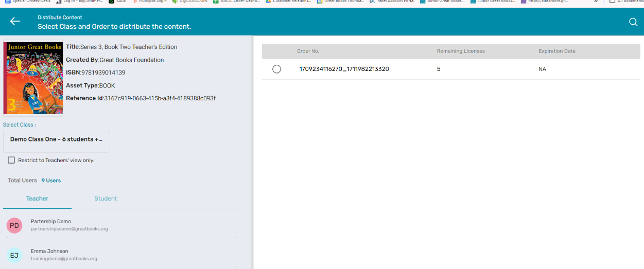Switch to the Student tab
The width and height of the screenshot is (644, 269).
(x=106, y=199)
